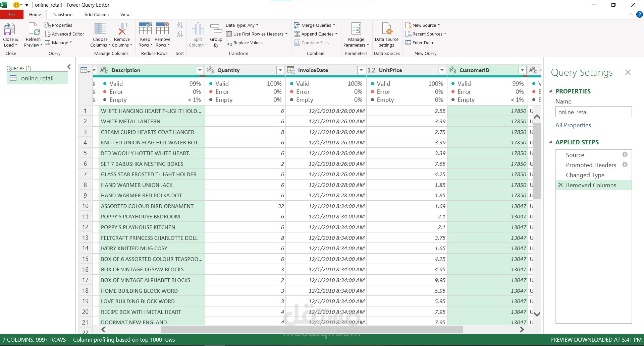Click the Enter Data button
Viewport: 644px width, 346px height.
coord(419,43)
